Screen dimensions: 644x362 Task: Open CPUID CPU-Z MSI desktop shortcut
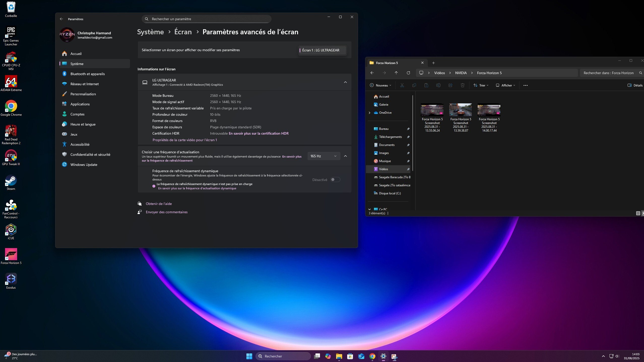tap(11, 61)
